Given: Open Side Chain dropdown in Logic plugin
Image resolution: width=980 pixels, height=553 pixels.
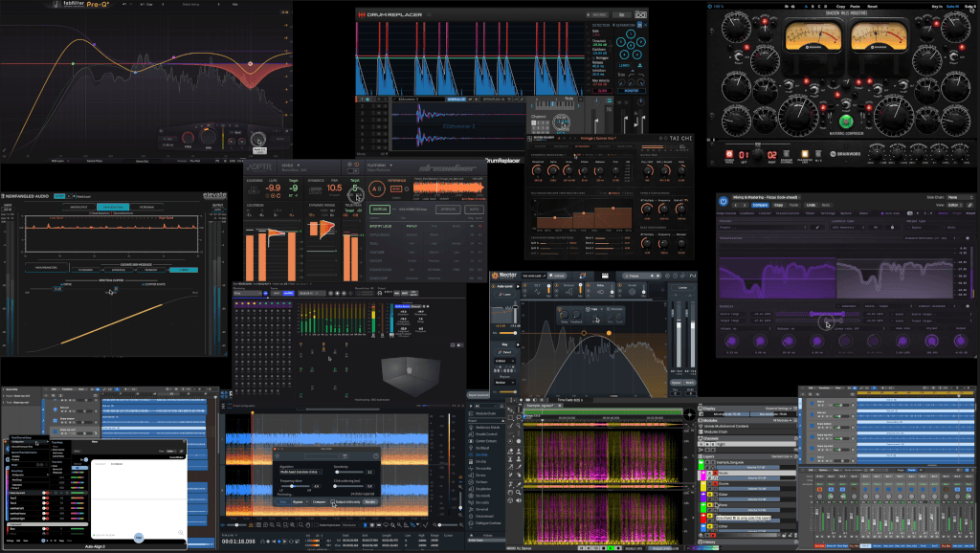Looking at the screenshot, I should coord(960,197).
